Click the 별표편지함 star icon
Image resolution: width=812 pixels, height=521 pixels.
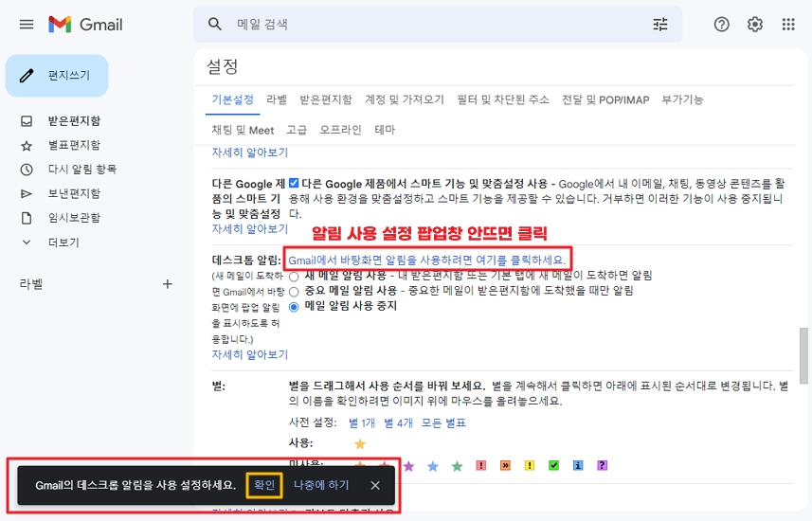click(27, 146)
